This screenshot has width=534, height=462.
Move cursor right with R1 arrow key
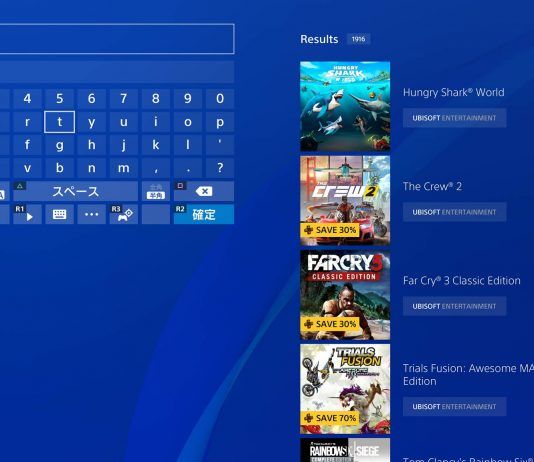pos(27,214)
